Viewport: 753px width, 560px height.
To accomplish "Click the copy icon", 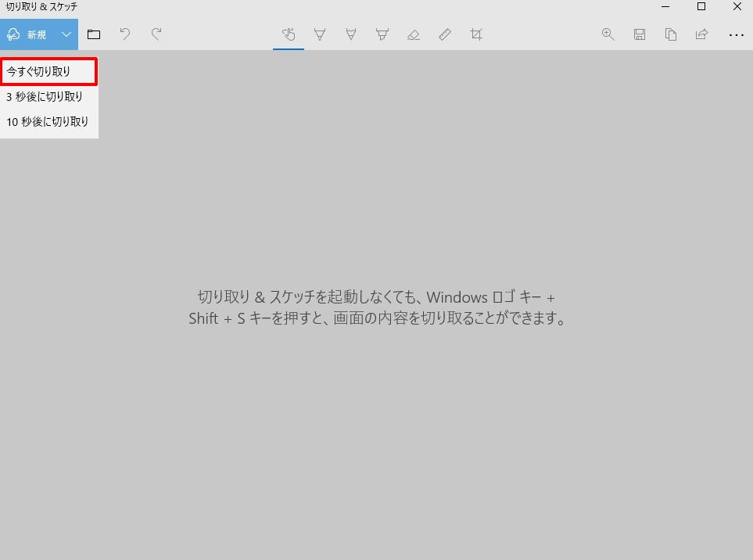I will click(671, 34).
